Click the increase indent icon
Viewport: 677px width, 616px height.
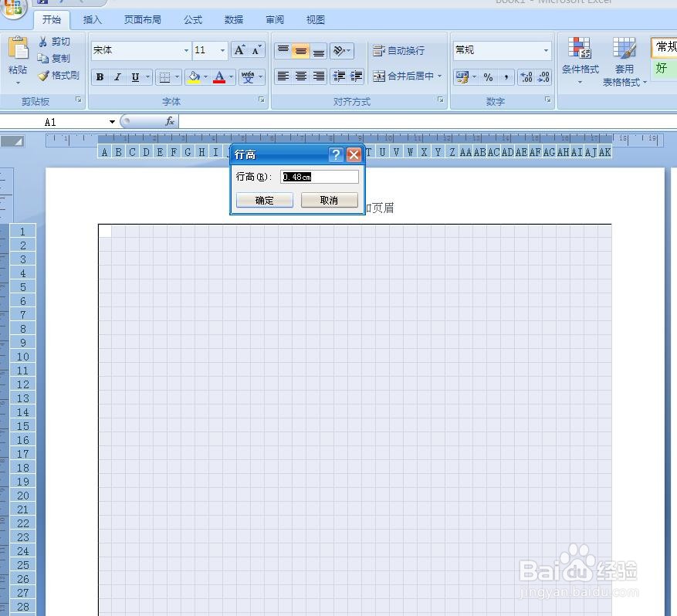(x=356, y=76)
